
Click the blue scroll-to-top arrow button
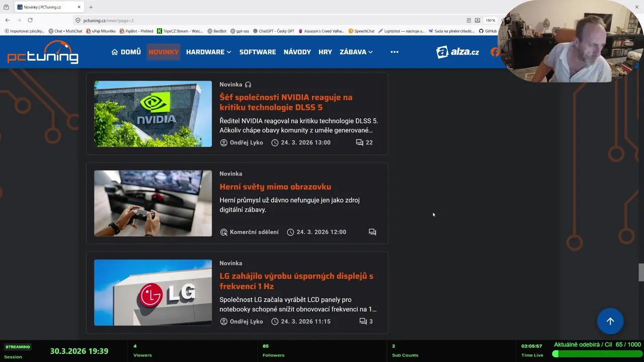tap(610, 321)
